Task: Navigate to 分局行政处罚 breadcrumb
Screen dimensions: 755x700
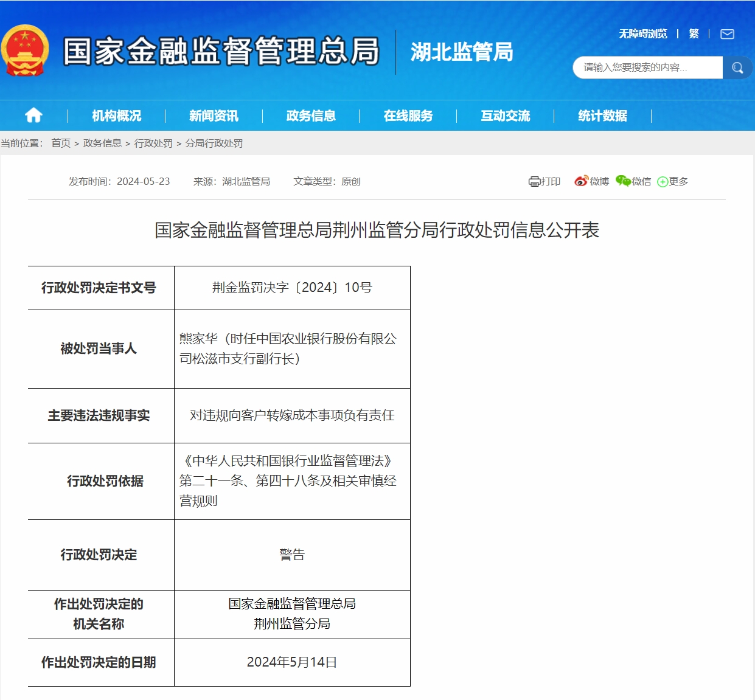Action: click(214, 143)
